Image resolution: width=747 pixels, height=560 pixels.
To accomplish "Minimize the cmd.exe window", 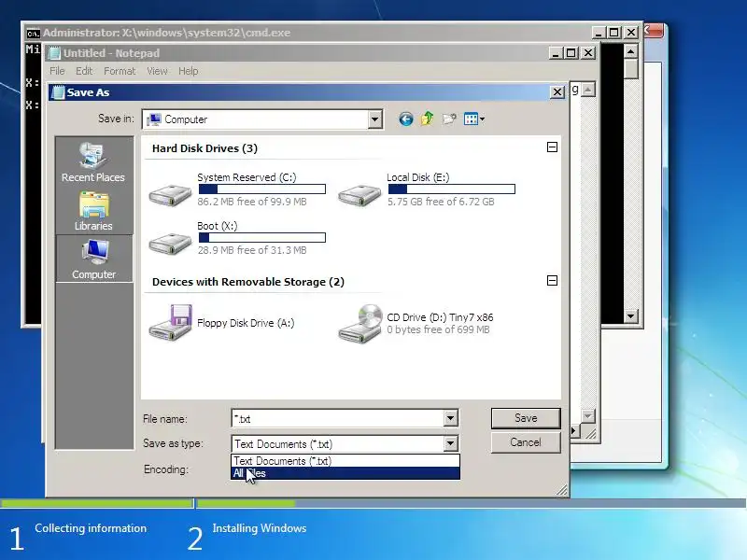I will 599,33.
